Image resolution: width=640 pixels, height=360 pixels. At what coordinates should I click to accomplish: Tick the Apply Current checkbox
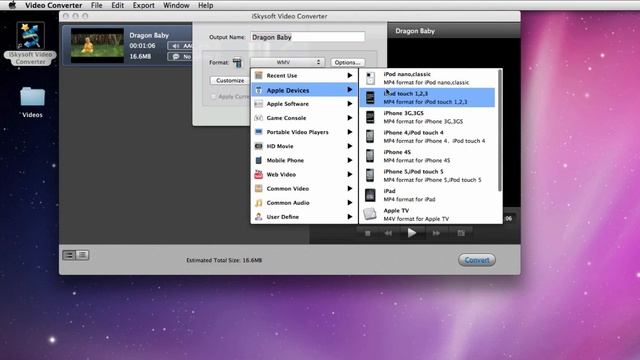[x=213, y=97]
